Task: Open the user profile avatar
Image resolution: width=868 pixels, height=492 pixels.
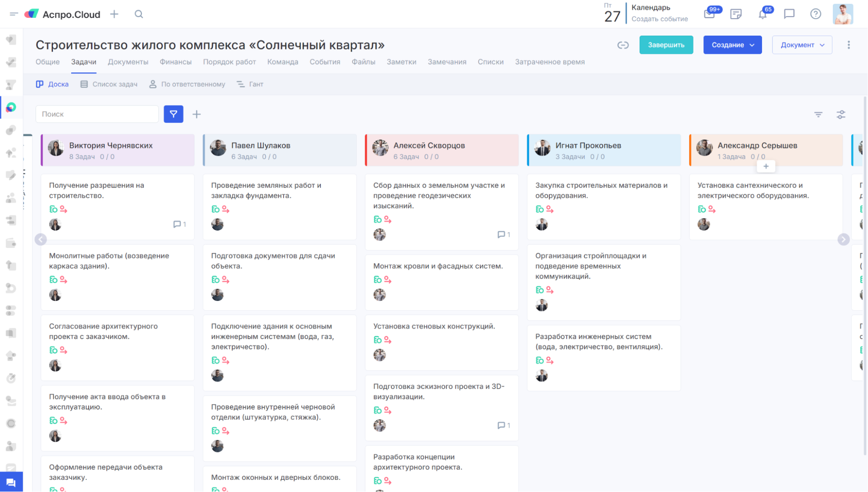Action: click(843, 14)
